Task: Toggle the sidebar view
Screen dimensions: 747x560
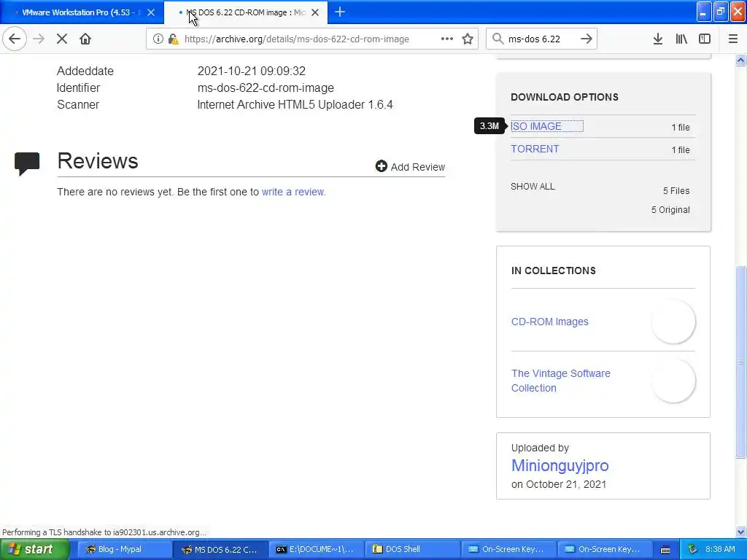Action: coord(705,39)
